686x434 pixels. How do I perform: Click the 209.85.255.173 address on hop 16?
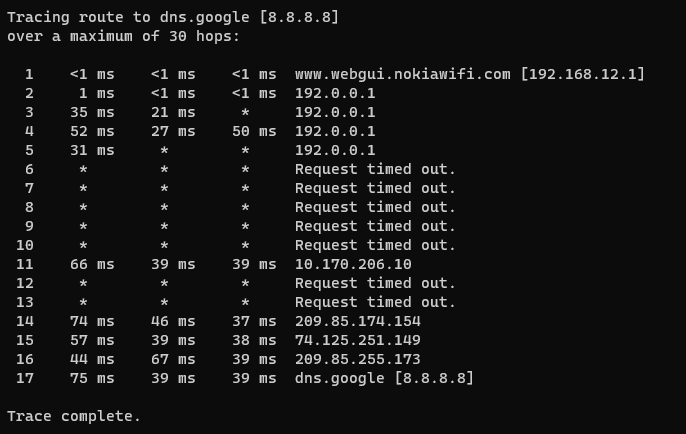[x=358, y=359]
